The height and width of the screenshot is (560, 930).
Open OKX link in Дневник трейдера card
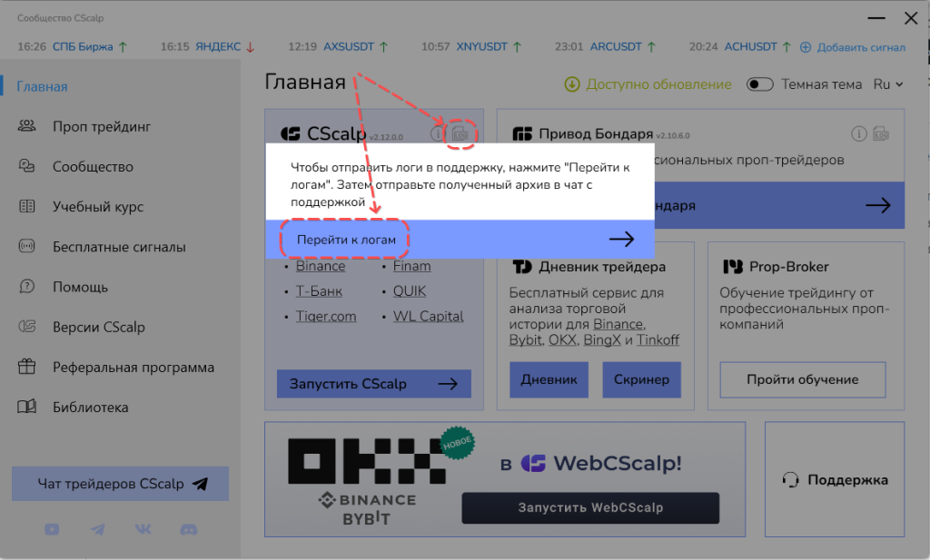click(x=561, y=340)
